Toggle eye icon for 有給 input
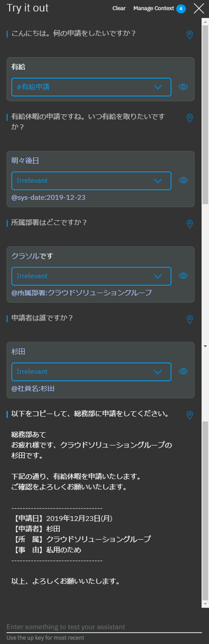This screenshot has height=644, width=209. click(x=183, y=87)
